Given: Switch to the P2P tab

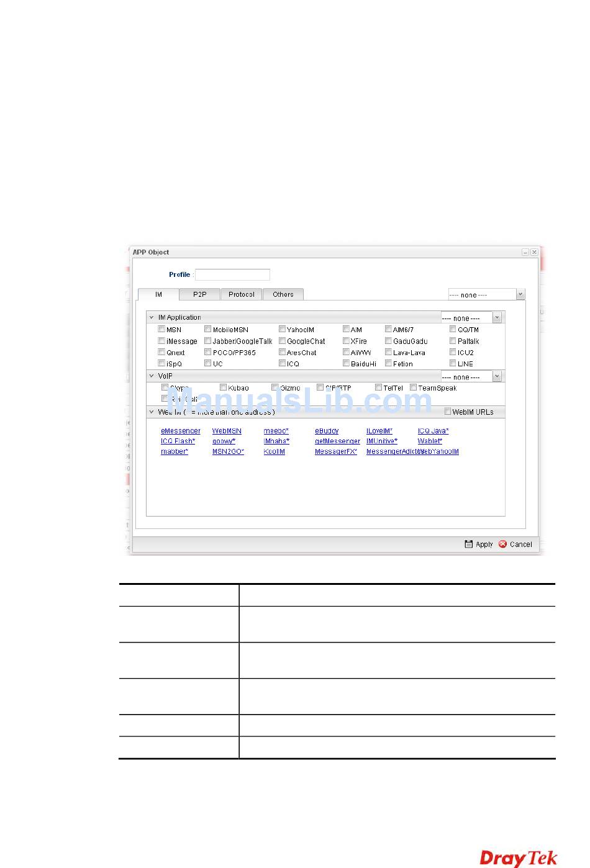Looking at the screenshot, I should coord(199,294).
